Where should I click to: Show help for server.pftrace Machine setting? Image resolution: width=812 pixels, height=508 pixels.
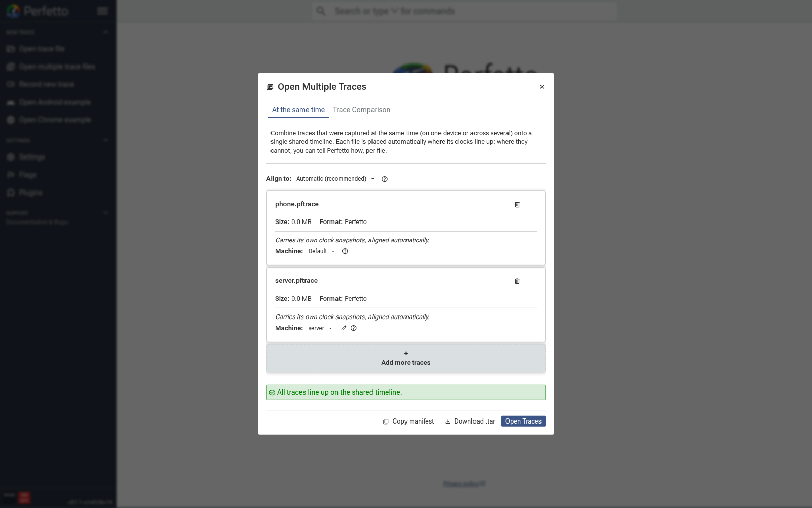tap(354, 328)
